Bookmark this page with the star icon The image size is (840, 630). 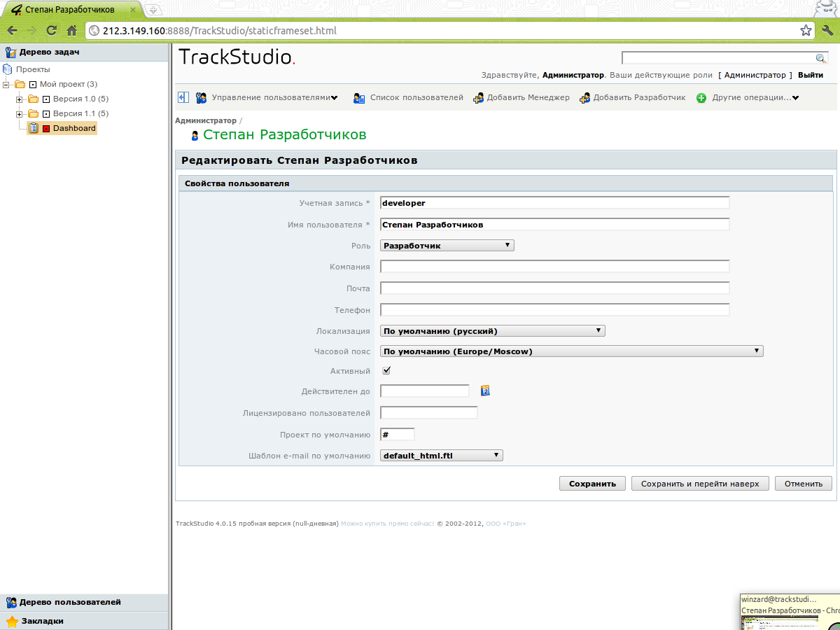click(x=806, y=31)
